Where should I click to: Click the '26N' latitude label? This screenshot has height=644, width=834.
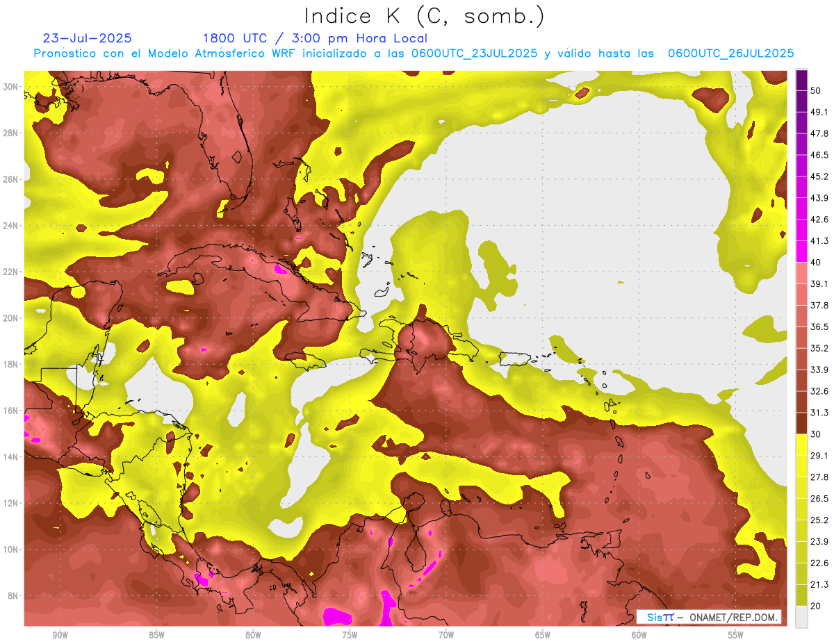coord(11,179)
